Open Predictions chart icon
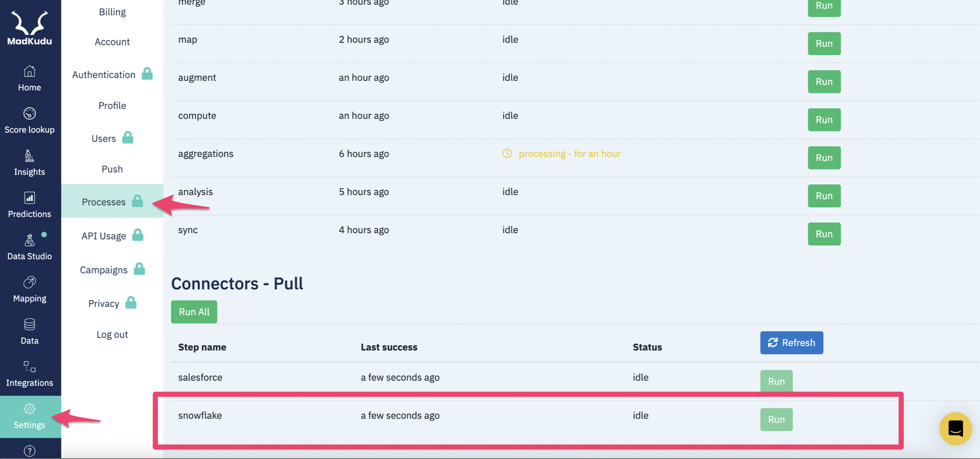The image size is (980, 459). [x=29, y=198]
